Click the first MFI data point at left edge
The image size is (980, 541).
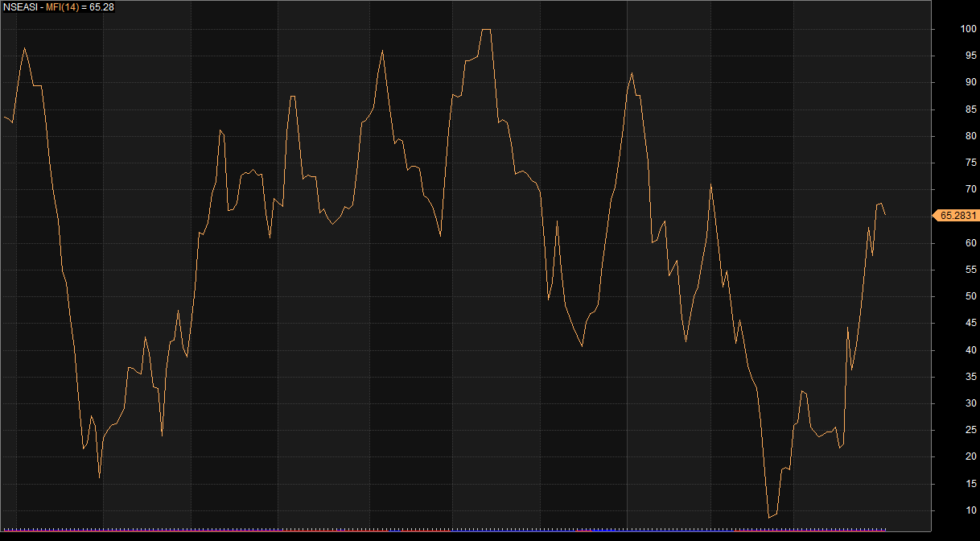[x=4, y=118]
